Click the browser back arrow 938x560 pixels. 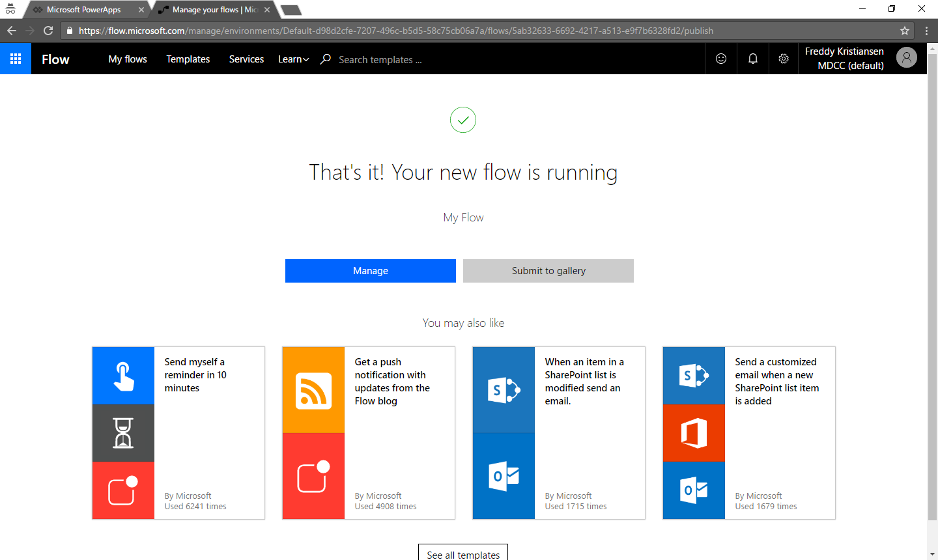[x=12, y=31]
